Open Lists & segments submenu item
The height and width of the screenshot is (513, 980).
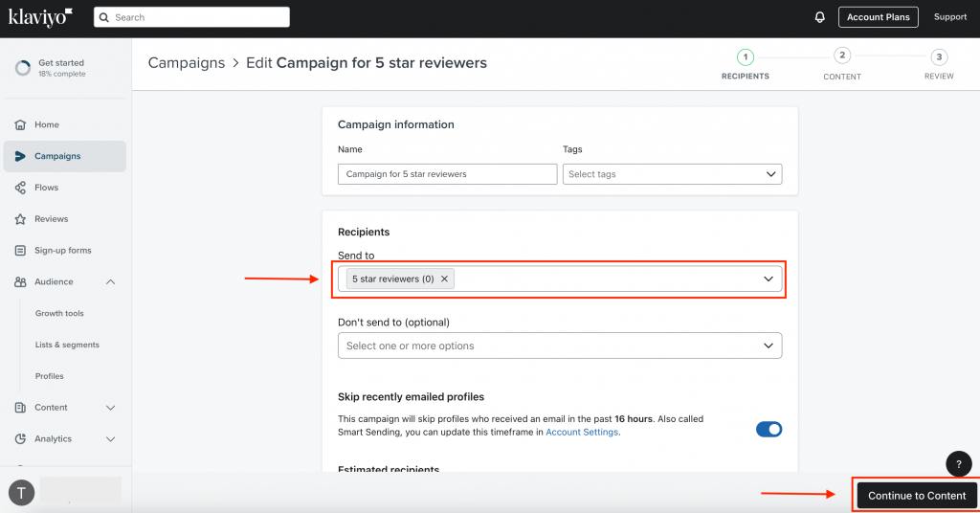67,345
